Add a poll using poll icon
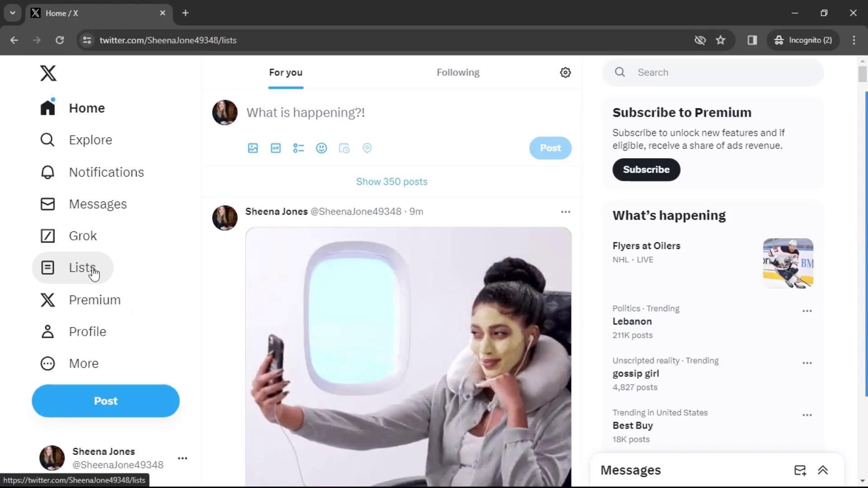The height and width of the screenshot is (488, 868). pyautogui.click(x=298, y=148)
